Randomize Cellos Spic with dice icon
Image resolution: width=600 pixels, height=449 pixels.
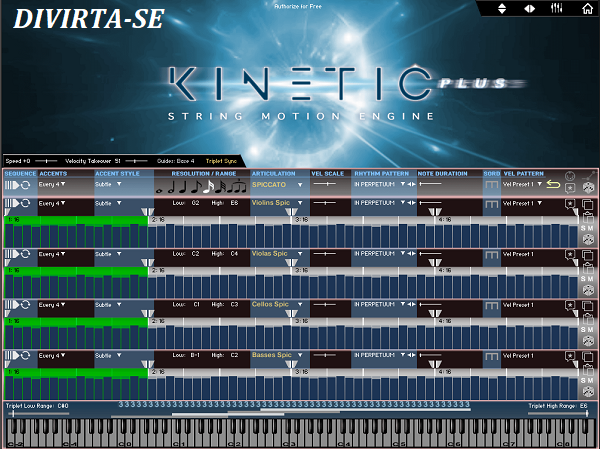(588, 341)
